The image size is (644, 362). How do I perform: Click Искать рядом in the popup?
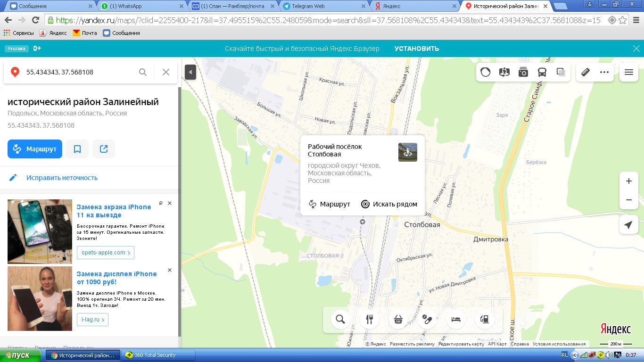[x=389, y=204]
